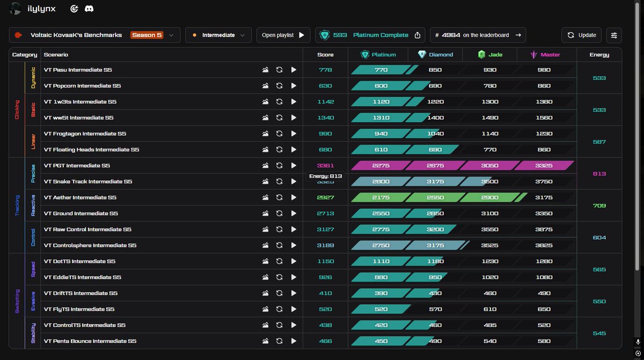Click the Discord icon in the header
Screen dimensions: 644x360
tap(89, 9)
